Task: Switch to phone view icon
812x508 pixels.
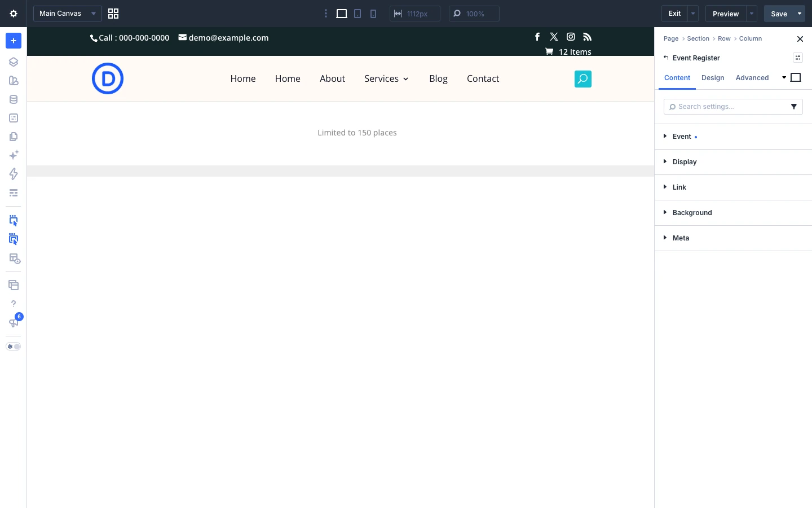Action: [373, 14]
